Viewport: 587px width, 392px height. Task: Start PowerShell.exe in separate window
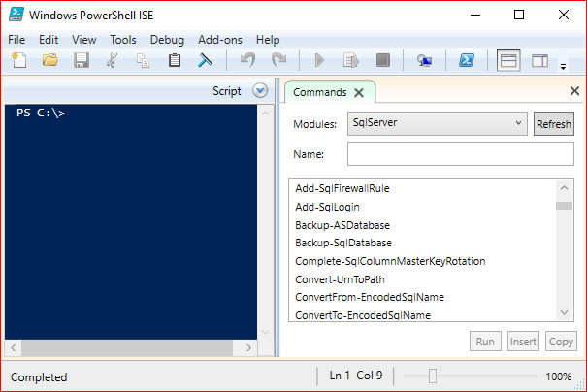coord(467,60)
